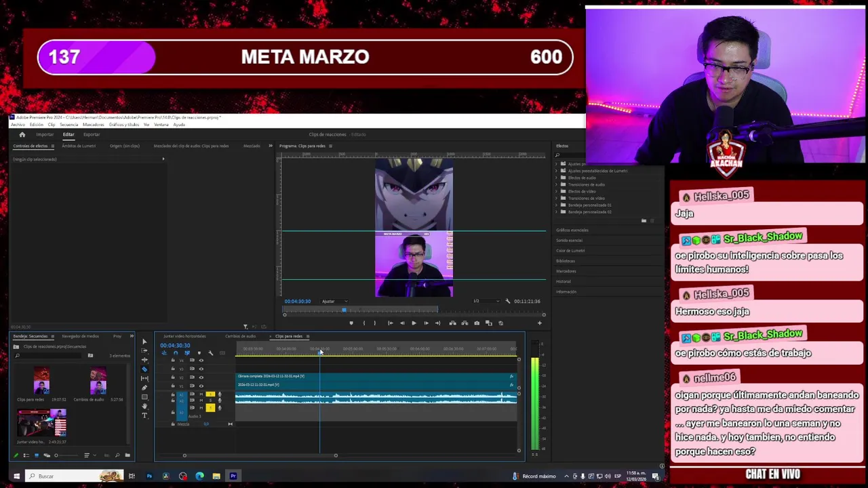Open Ajustar zoom level dropdown
This screenshot has width=868, height=488.
[334, 301]
